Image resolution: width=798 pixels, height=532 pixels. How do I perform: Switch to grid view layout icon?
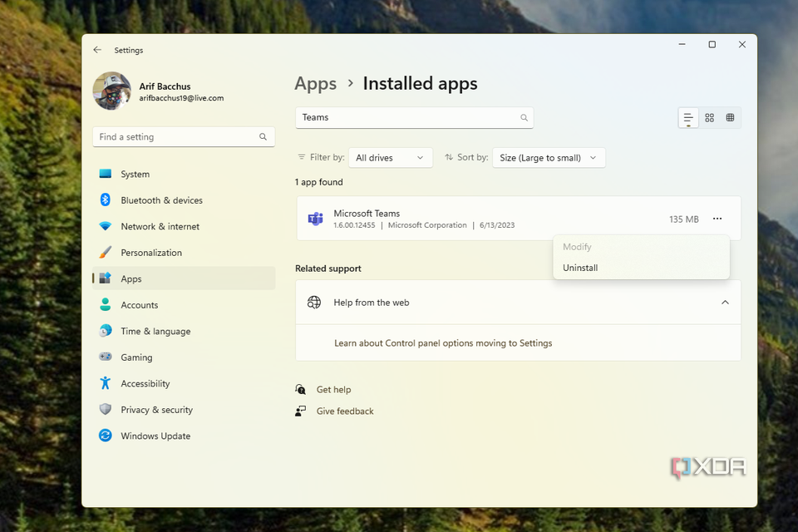point(709,118)
